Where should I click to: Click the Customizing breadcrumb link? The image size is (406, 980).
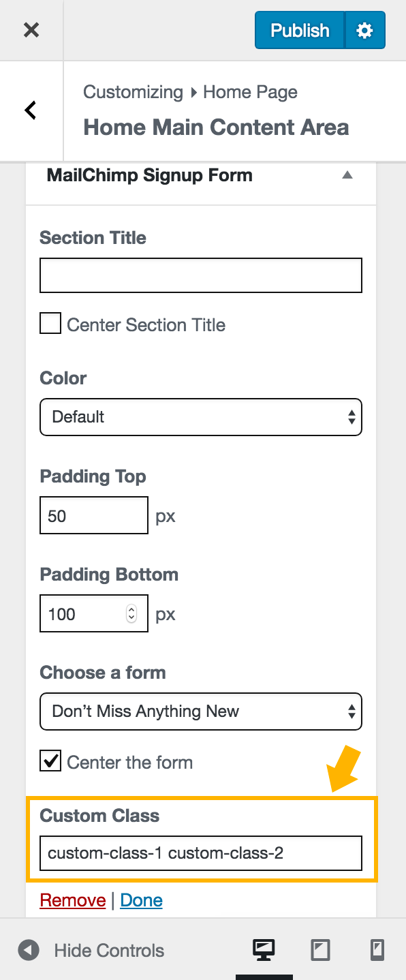[x=133, y=91]
